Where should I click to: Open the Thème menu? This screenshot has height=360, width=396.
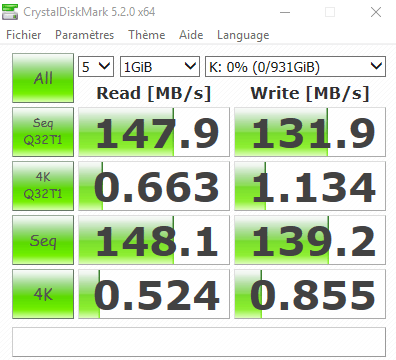tap(147, 35)
